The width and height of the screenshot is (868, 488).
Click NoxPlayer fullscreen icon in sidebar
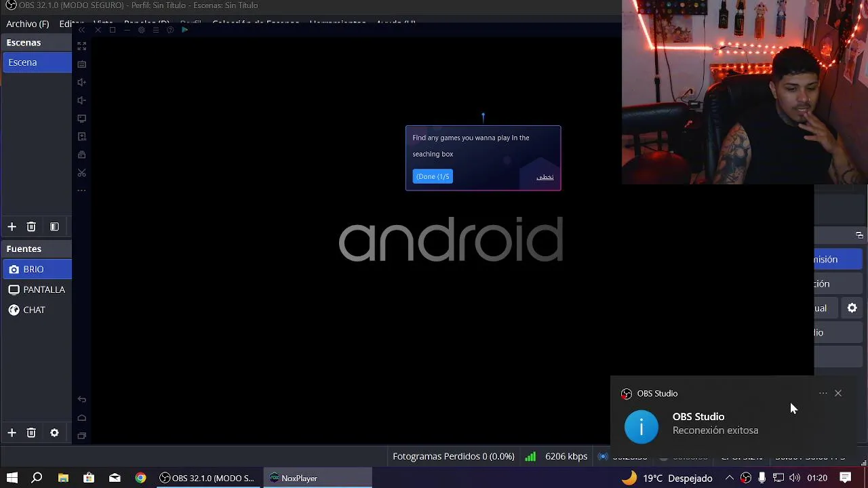click(82, 46)
